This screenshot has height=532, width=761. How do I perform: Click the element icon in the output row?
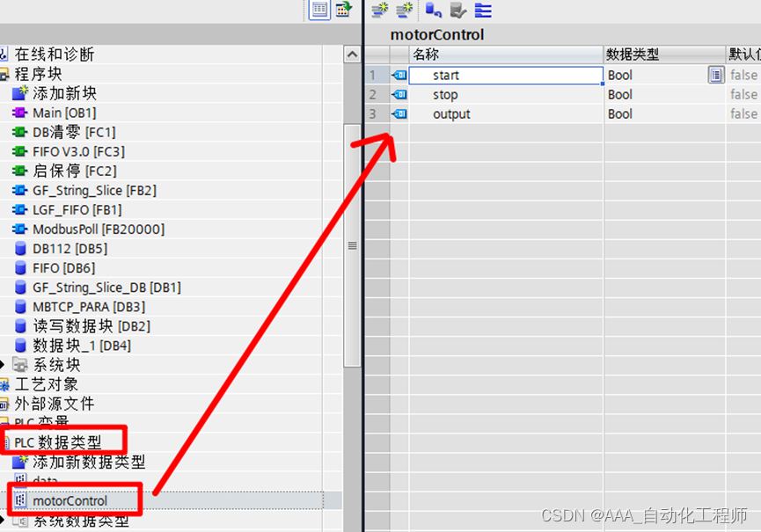click(399, 114)
